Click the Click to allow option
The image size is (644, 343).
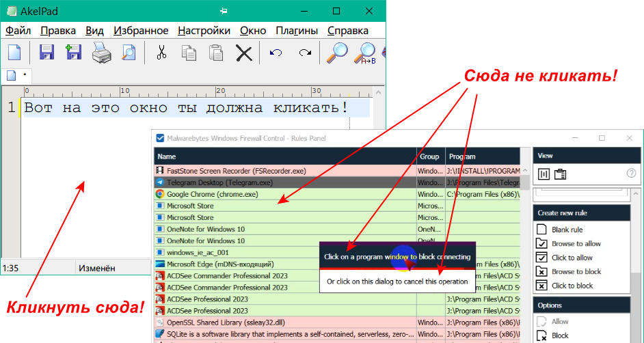coord(572,257)
